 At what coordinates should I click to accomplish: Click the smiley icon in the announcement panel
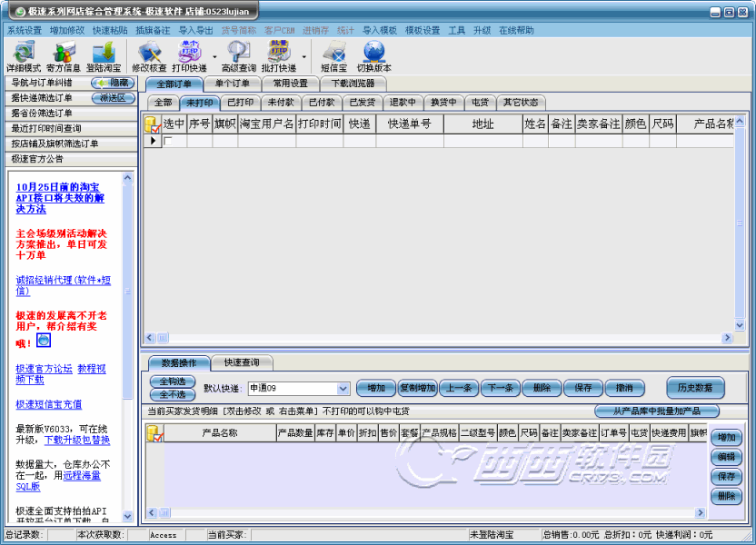click(44, 341)
